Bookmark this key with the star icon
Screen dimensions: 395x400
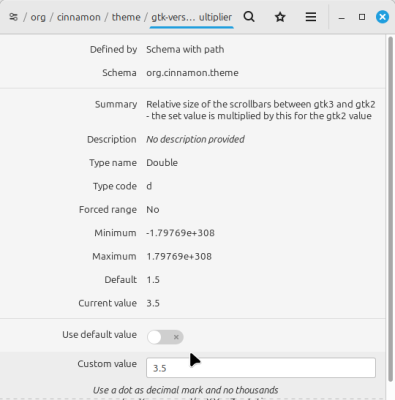point(280,17)
